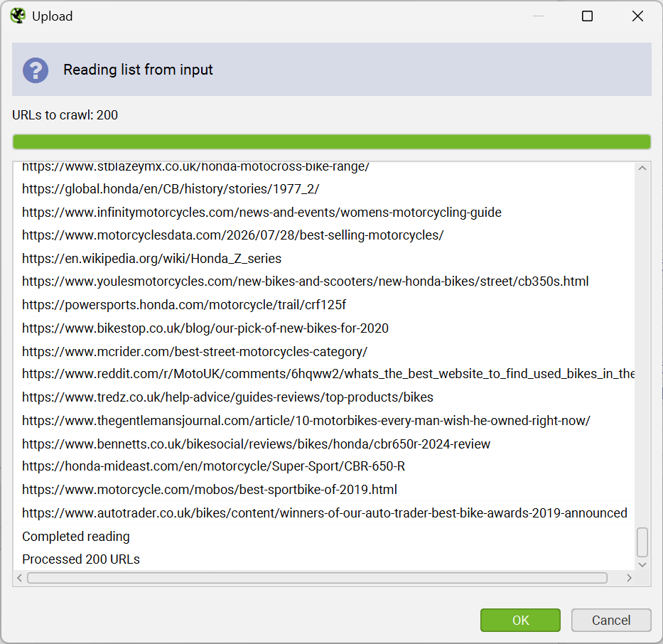The height and width of the screenshot is (644, 663).
Task: Close the Upload dialog window
Action: (637, 16)
